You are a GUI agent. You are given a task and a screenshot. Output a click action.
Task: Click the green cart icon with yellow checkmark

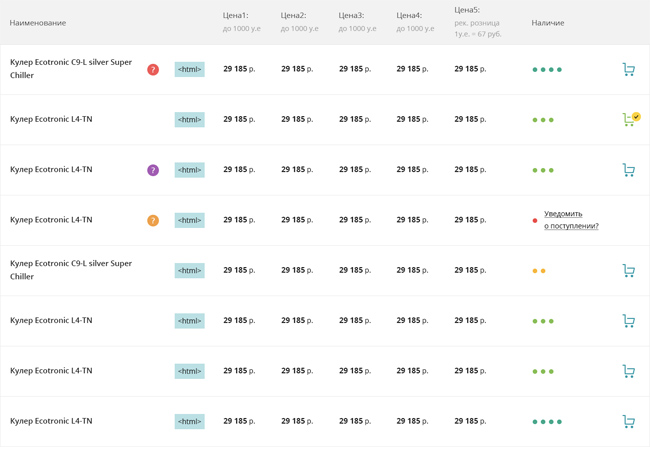click(x=631, y=119)
